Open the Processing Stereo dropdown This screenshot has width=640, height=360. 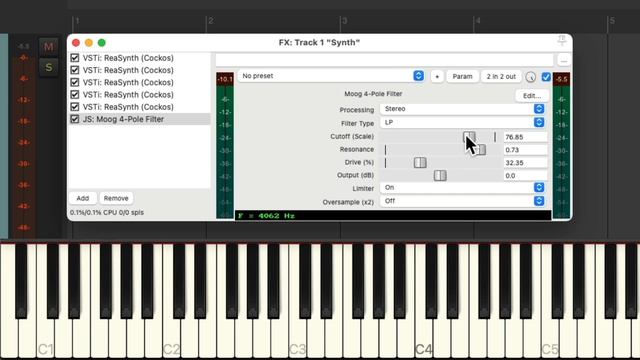(462, 109)
